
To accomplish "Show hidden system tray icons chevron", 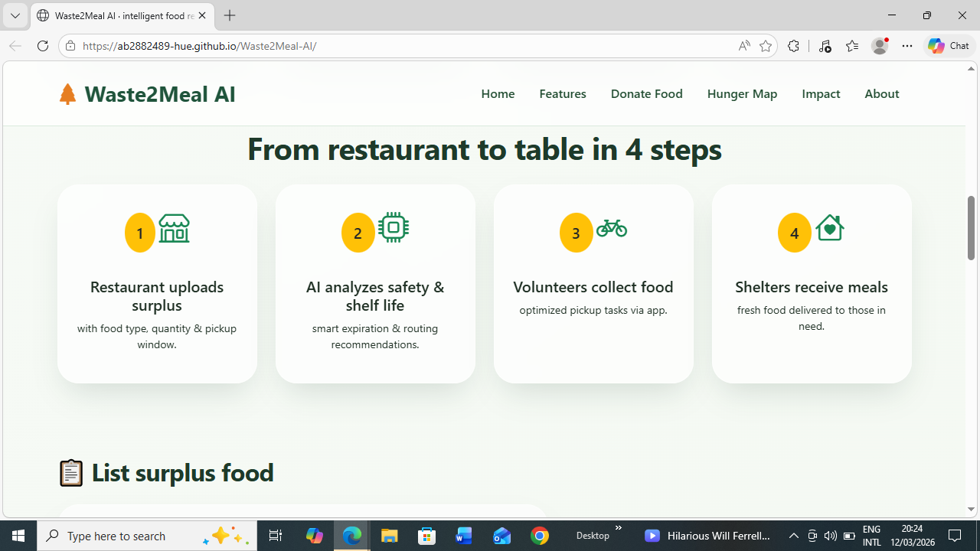I will tap(793, 536).
